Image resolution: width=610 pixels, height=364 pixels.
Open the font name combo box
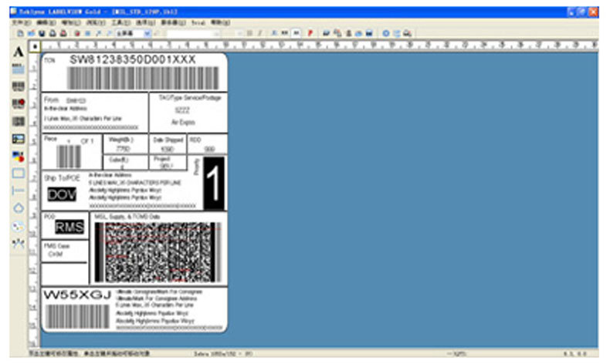tap(193, 34)
